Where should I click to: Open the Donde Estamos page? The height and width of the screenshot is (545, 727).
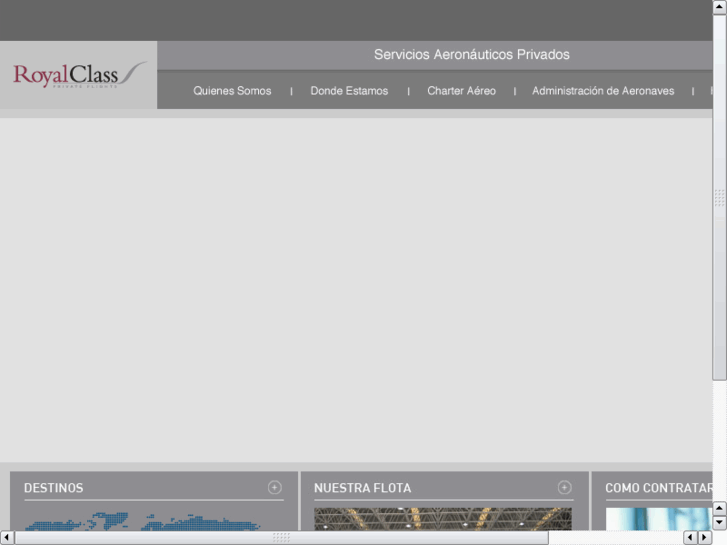(x=349, y=91)
